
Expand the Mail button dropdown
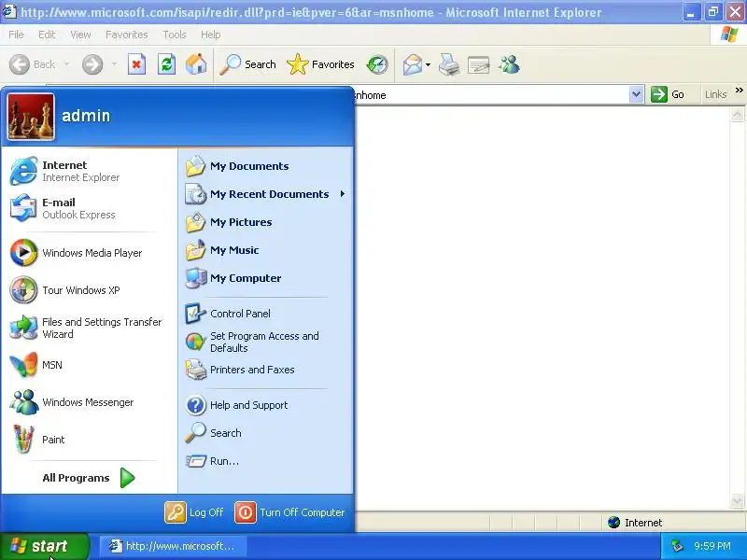click(428, 64)
